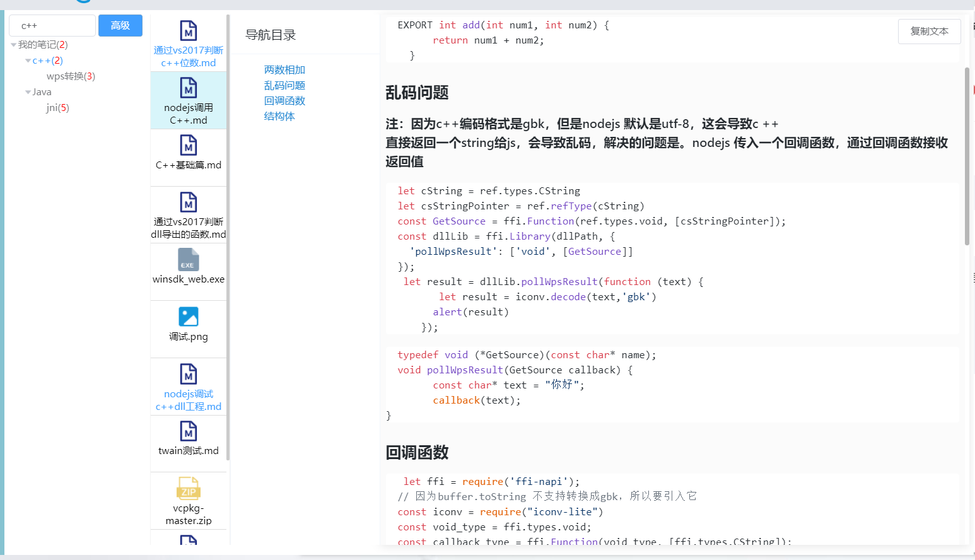Focus the search field containing c++
The image size is (975, 560).
click(52, 26)
